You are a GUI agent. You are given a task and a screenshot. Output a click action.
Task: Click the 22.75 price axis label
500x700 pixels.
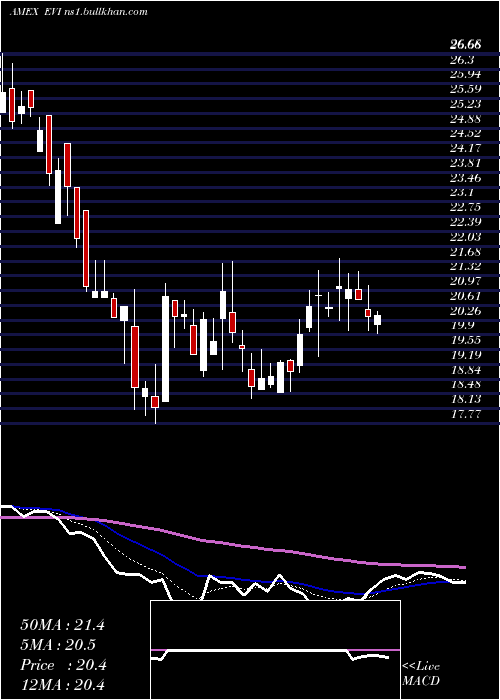click(466, 208)
